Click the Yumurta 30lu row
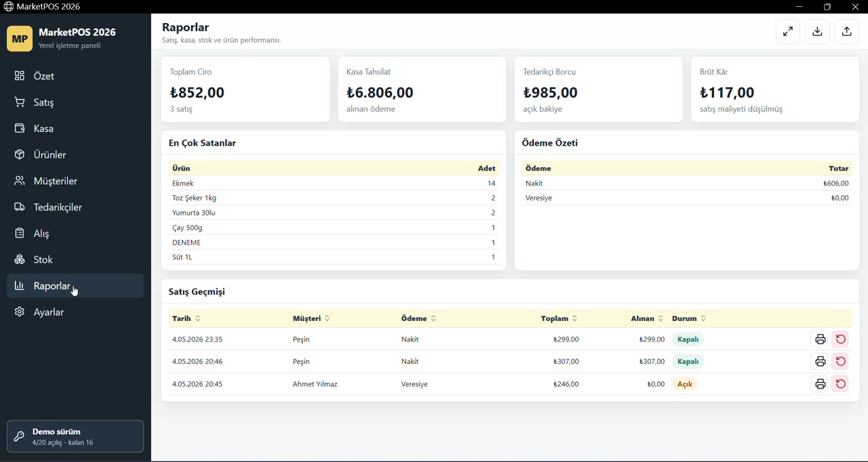The width and height of the screenshot is (868, 462). pyautogui.click(x=334, y=213)
